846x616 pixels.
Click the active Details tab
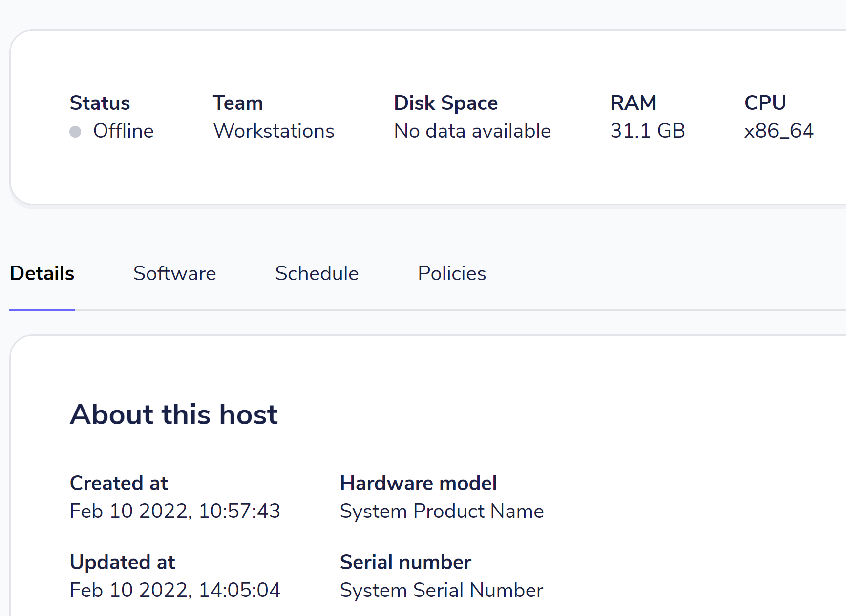(x=42, y=274)
